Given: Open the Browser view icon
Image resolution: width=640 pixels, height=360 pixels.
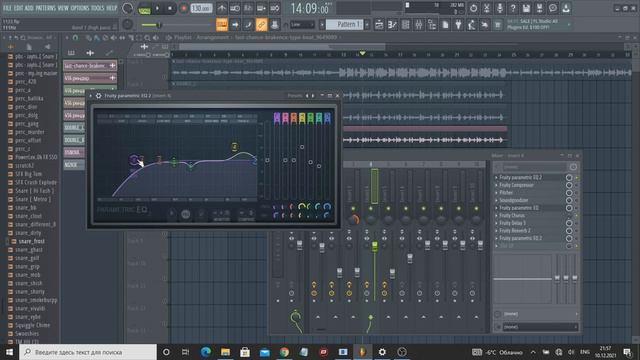Looking at the screenshot, I should pyautogui.click(x=432, y=25).
